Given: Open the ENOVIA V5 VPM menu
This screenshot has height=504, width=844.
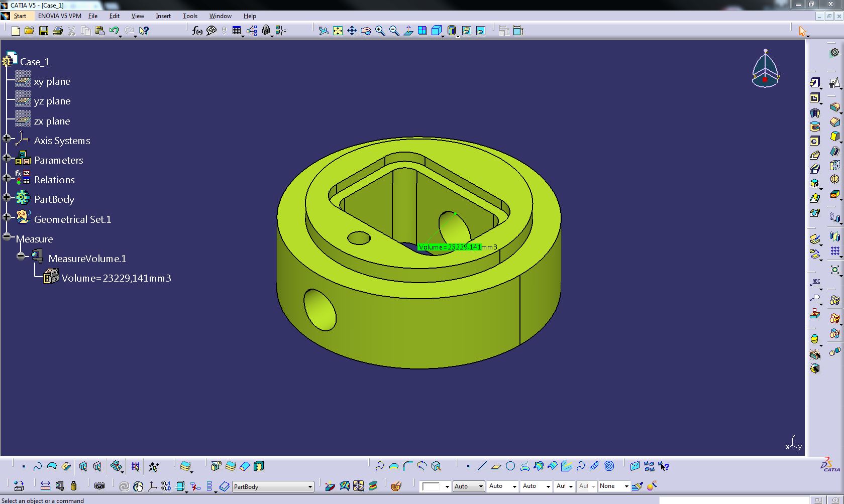Looking at the screenshot, I should click(60, 16).
